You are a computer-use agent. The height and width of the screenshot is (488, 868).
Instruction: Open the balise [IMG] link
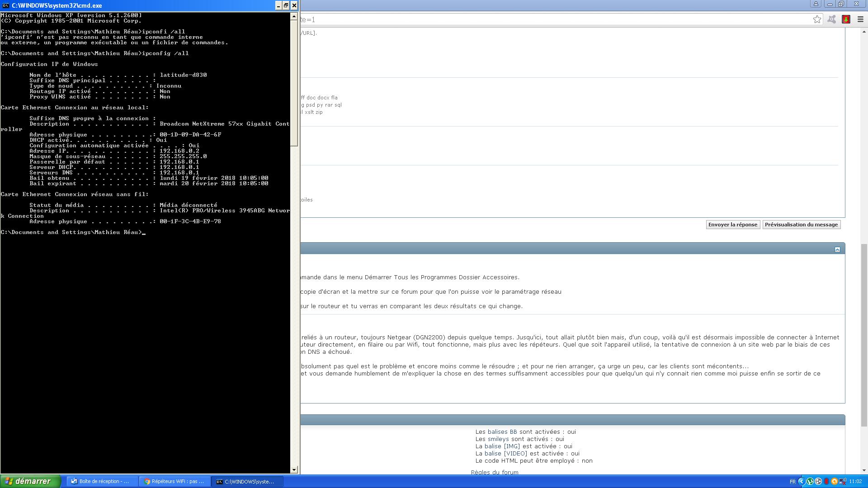(502, 446)
